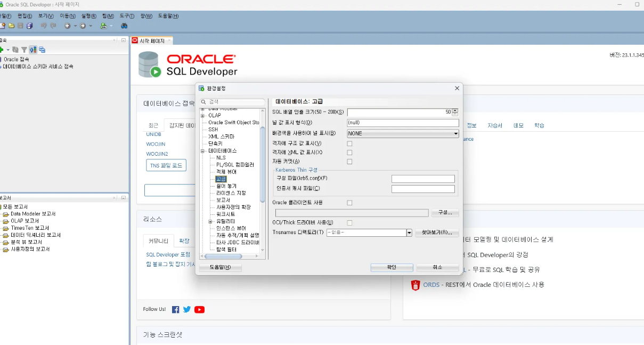The width and height of the screenshot is (644, 345).
Task: Click the Forward navigation arrow icon
Action: [83, 26]
